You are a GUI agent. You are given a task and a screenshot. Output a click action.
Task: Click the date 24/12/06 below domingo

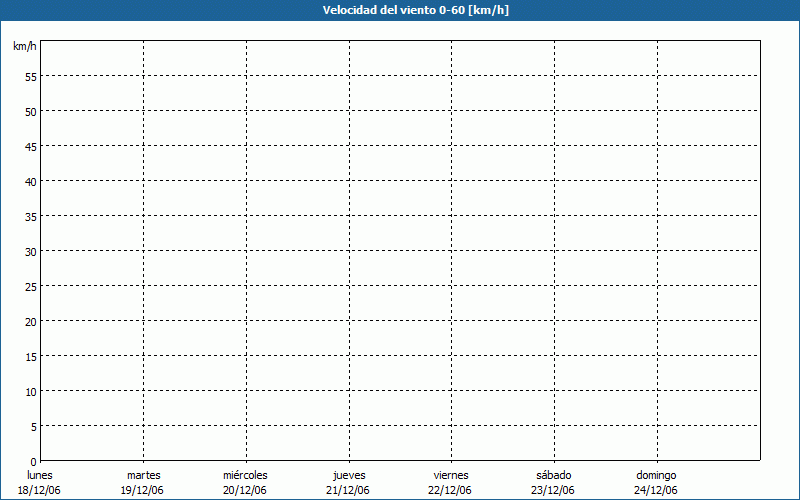click(656, 490)
